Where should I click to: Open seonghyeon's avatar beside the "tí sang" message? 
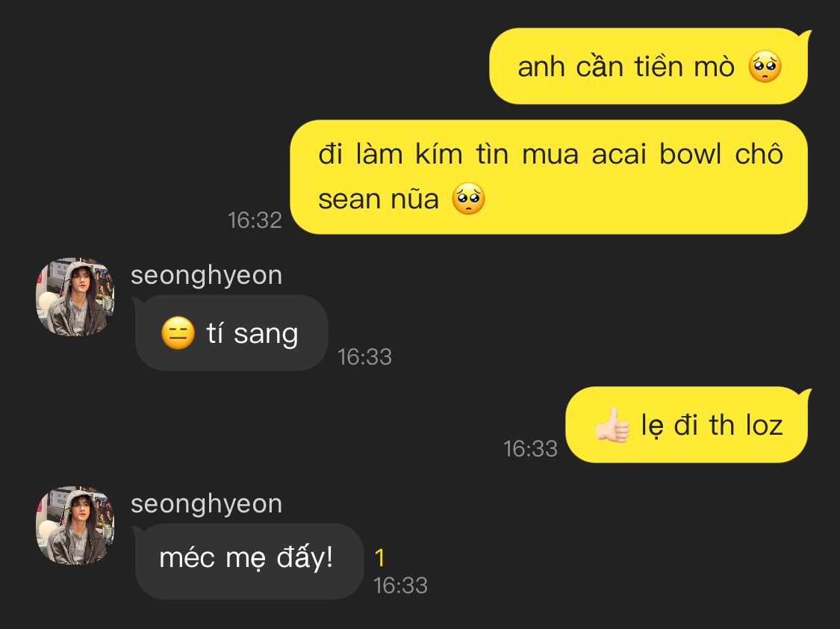[x=75, y=297]
